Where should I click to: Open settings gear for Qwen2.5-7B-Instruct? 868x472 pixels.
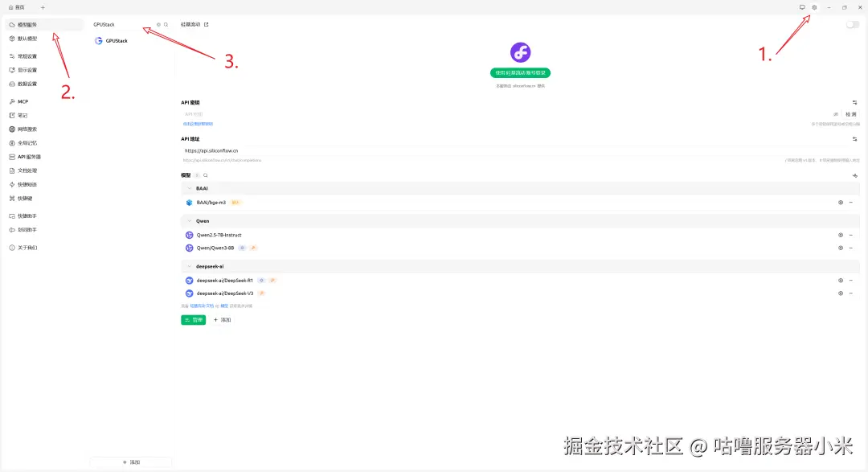click(841, 235)
